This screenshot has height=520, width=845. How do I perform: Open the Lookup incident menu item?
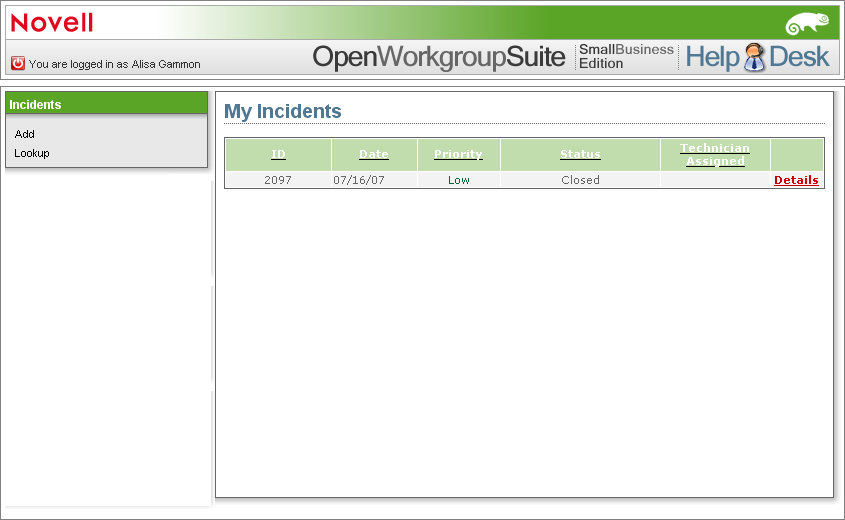[32, 153]
